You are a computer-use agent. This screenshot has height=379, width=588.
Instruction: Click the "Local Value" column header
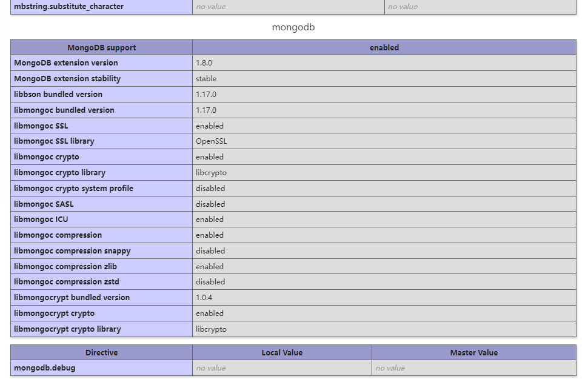282,353
